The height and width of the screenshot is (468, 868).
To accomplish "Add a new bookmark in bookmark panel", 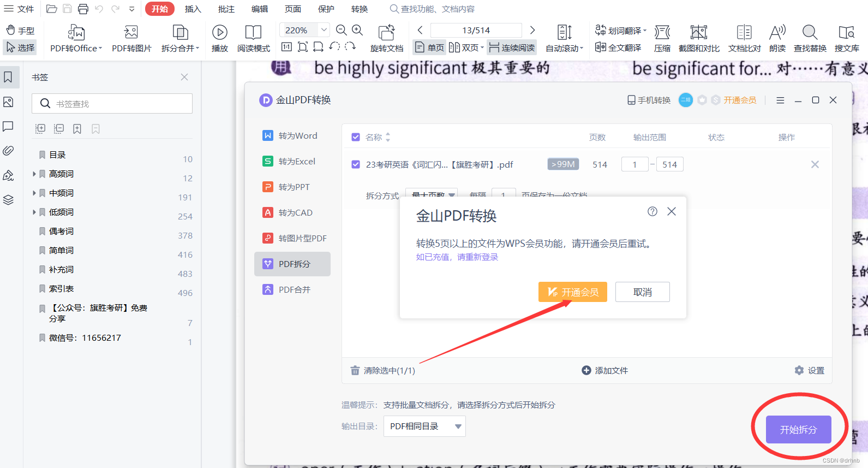I will [x=77, y=129].
